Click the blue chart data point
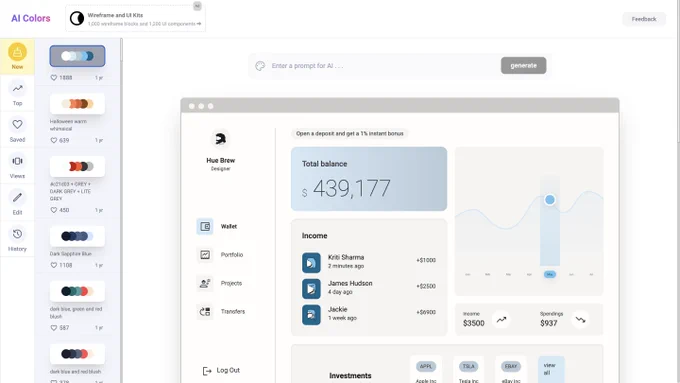The width and height of the screenshot is (680, 383). click(549, 200)
